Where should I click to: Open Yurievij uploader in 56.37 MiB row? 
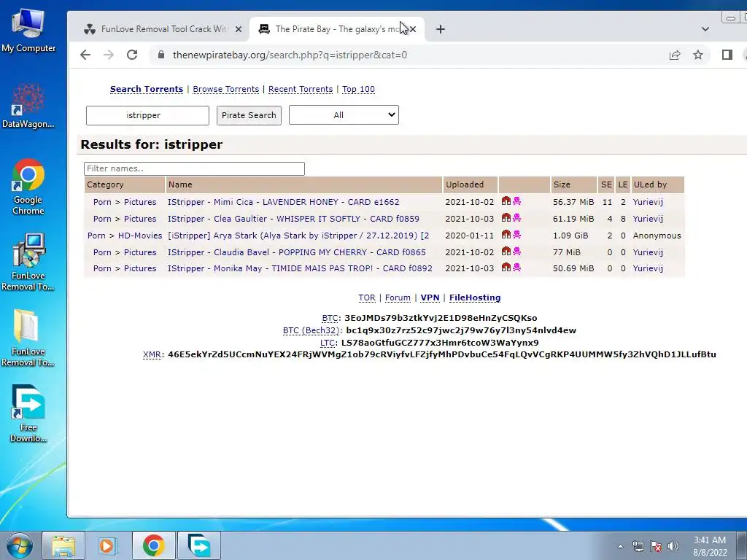pyautogui.click(x=648, y=202)
